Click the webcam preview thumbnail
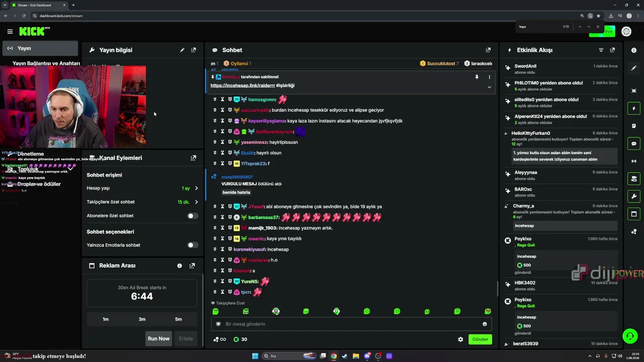Image resolution: width=644 pixels, height=362 pixels. click(x=73, y=107)
